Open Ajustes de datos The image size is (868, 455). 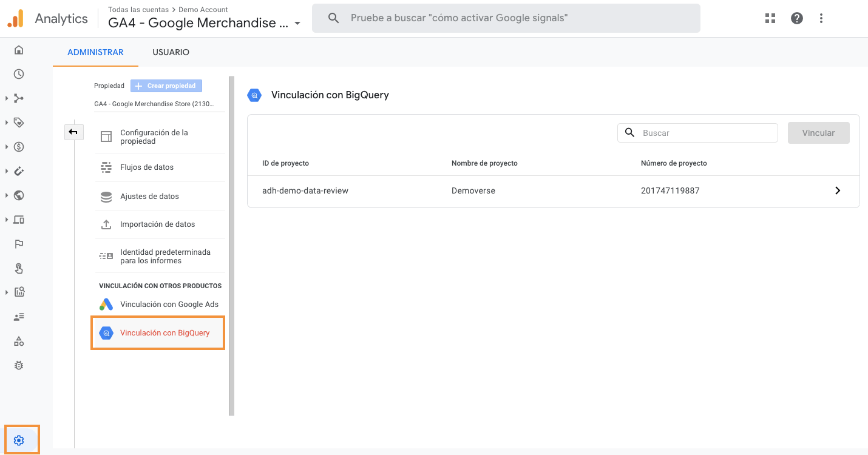pyautogui.click(x=160, y=197)
